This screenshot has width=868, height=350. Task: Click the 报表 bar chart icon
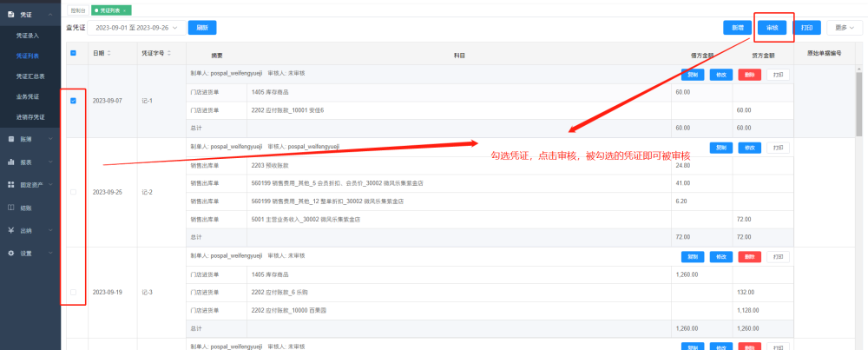(x=10, y=162)
